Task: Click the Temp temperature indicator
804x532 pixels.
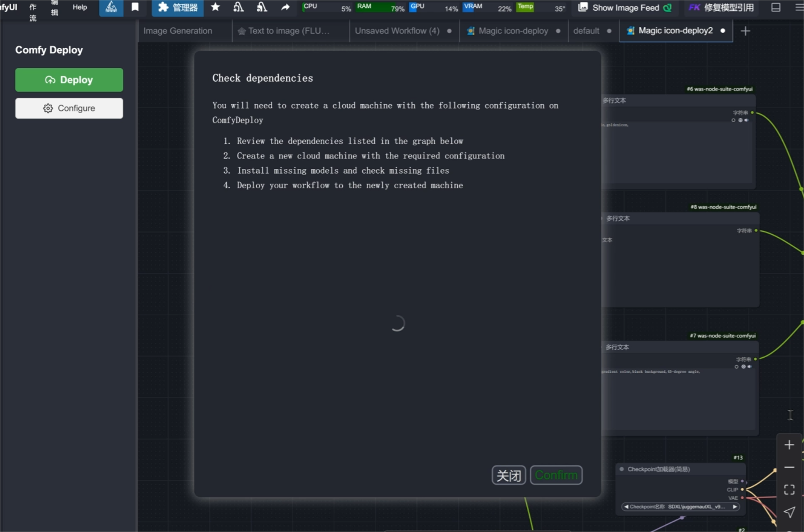Action: pos(541,7)
